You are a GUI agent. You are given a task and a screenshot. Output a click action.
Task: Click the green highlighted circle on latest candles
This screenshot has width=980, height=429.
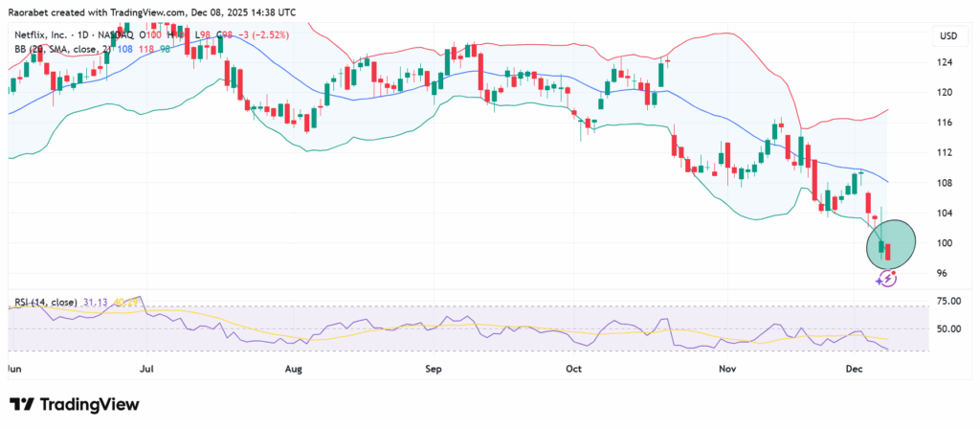tap(891, 243)
